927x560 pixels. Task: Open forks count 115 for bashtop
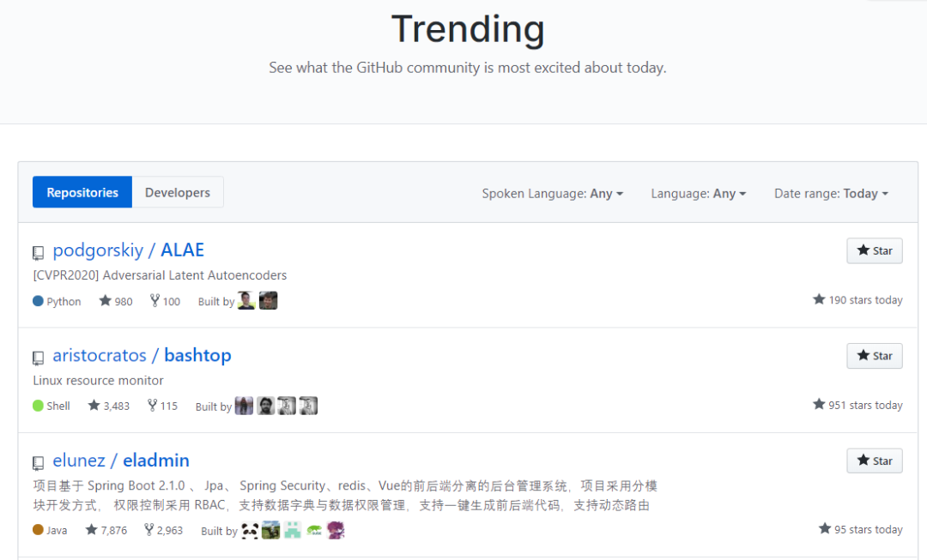[x=162, y=406]
